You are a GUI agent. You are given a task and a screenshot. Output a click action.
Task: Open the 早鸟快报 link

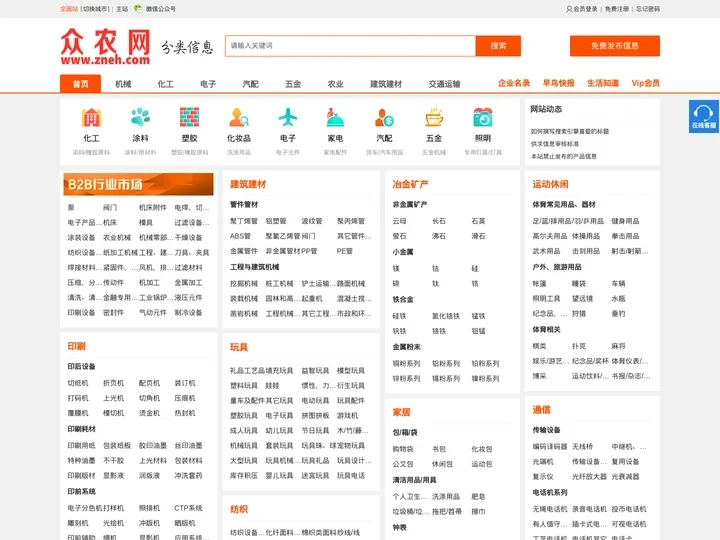coord(558,83)
